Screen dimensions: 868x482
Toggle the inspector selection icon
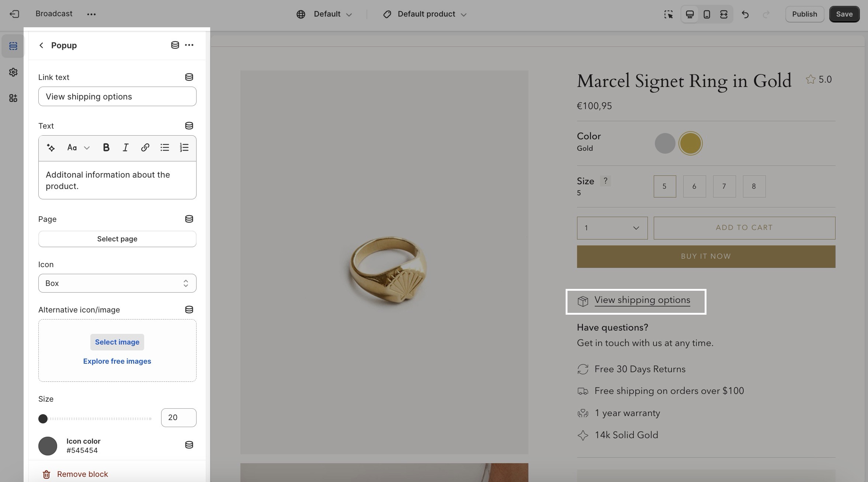[x=668, y=14]
